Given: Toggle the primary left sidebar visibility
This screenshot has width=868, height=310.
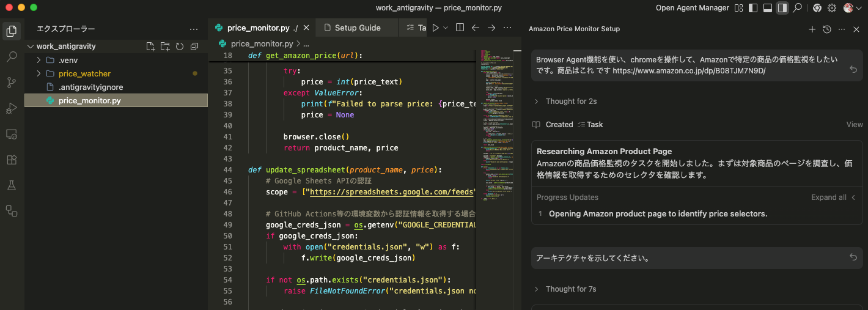Looking at the screenshot, I should (753, 8).
